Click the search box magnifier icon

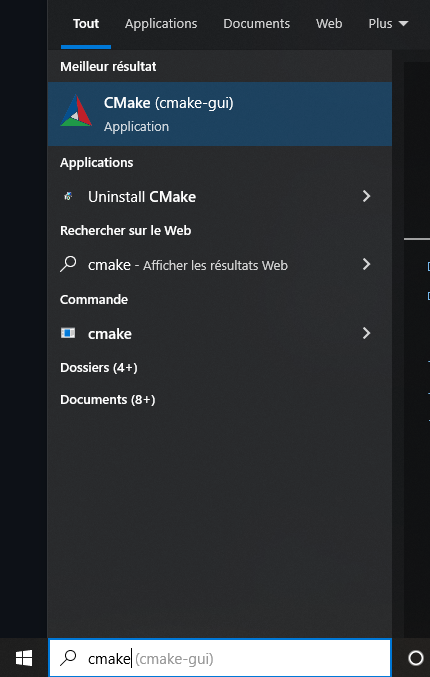coord(68,658)
